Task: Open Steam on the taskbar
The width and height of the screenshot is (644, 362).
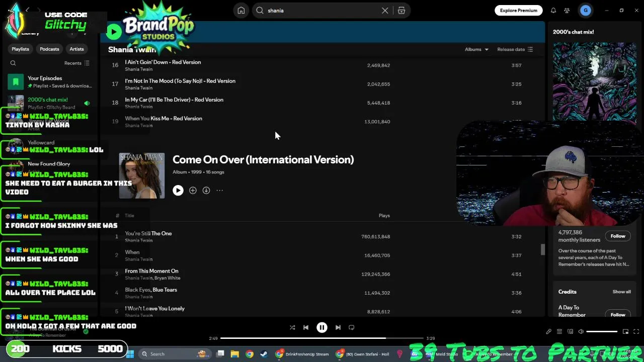Action: 264,354
